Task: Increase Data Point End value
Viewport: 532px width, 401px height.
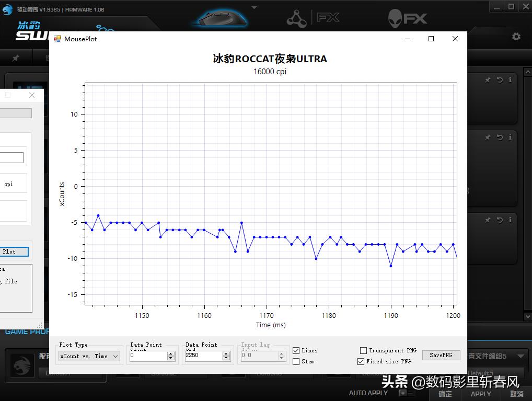Action: click(226, 353)
